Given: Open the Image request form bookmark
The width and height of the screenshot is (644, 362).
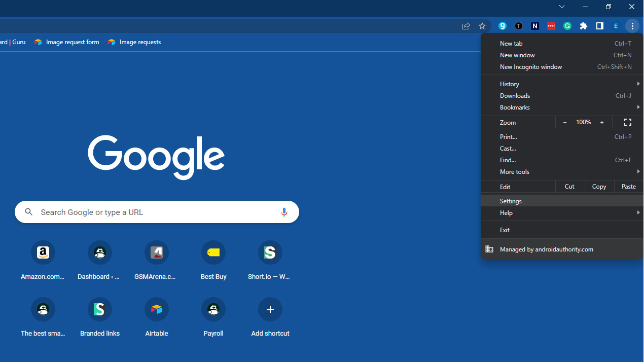Looking at the screenshot, I should pyautogui.click(x=67, y=42).
